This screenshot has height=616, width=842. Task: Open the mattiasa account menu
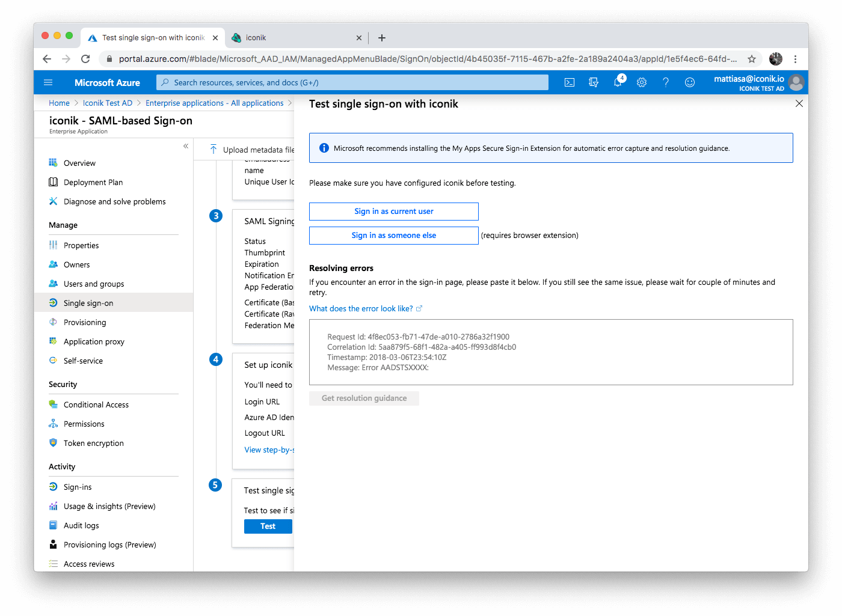point(748,82)
